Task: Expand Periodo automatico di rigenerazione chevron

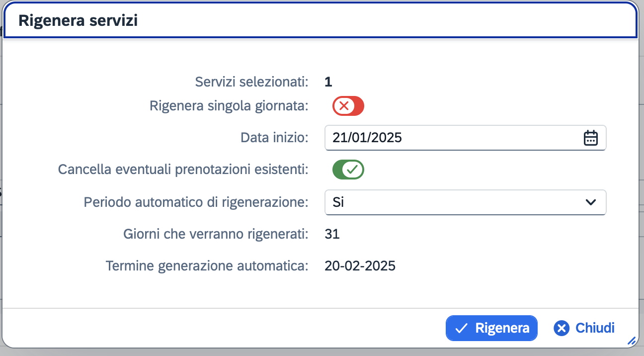Action: (x=590, y=202)
